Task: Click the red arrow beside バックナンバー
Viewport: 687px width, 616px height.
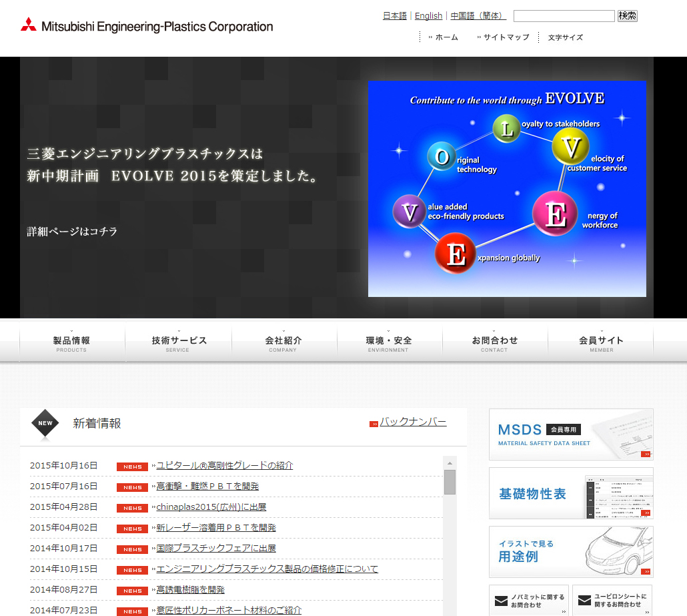Action: [374, 424]
